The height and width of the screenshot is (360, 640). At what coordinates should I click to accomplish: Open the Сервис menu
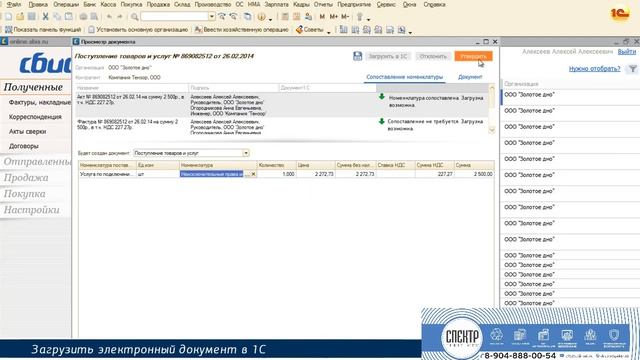386,4
